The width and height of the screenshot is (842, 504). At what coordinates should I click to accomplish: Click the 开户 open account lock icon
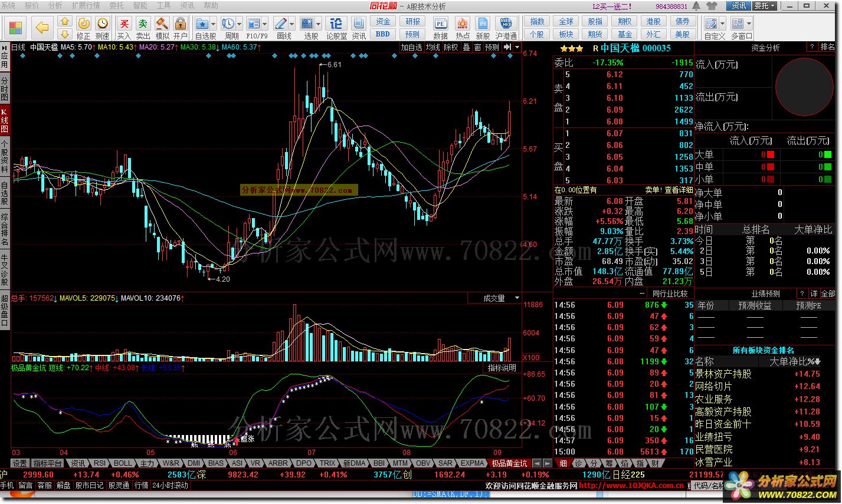click(x=181, y=24)
